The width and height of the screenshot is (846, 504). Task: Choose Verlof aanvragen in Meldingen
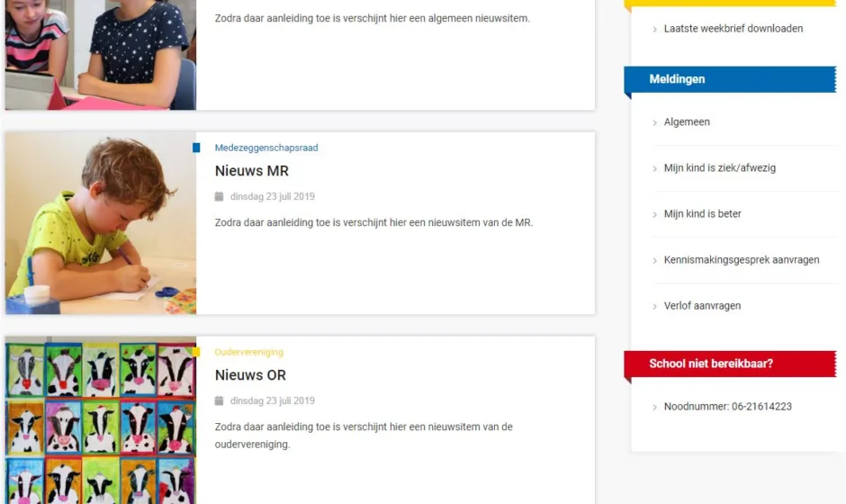tap(702, 305)
